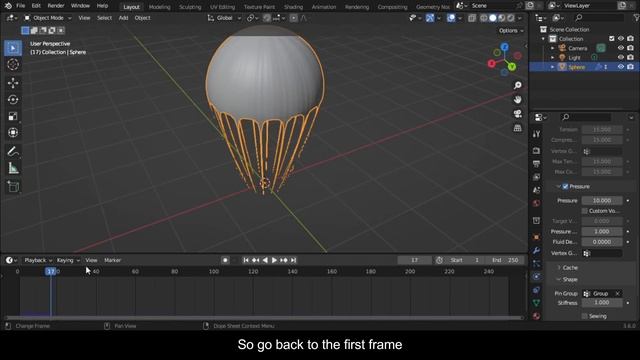
Task: Toggle show overlays button
Action: click(x=451, y=18)
